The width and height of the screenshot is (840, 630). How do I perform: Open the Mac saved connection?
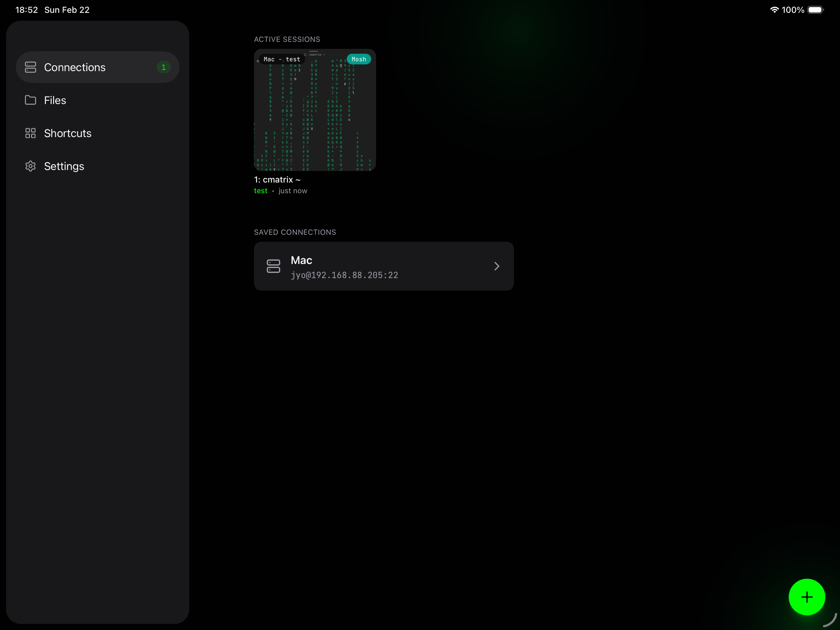click(x=384, y=266)
